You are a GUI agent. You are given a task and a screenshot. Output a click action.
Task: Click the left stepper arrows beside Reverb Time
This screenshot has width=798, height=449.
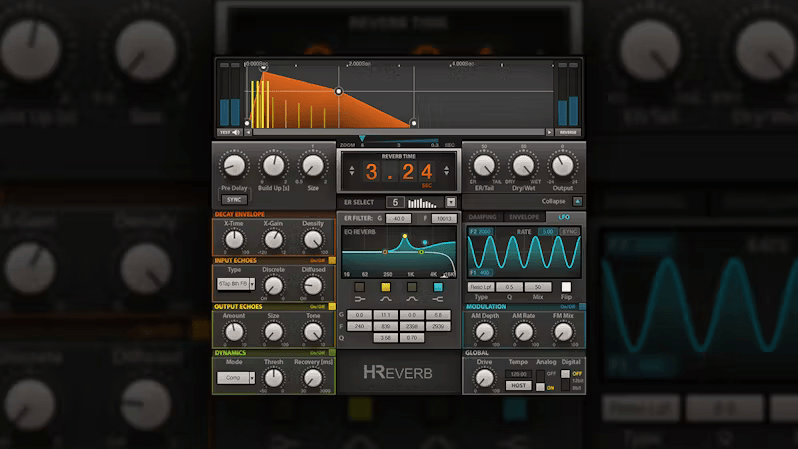pyautogui.click(x=352, y=171)
